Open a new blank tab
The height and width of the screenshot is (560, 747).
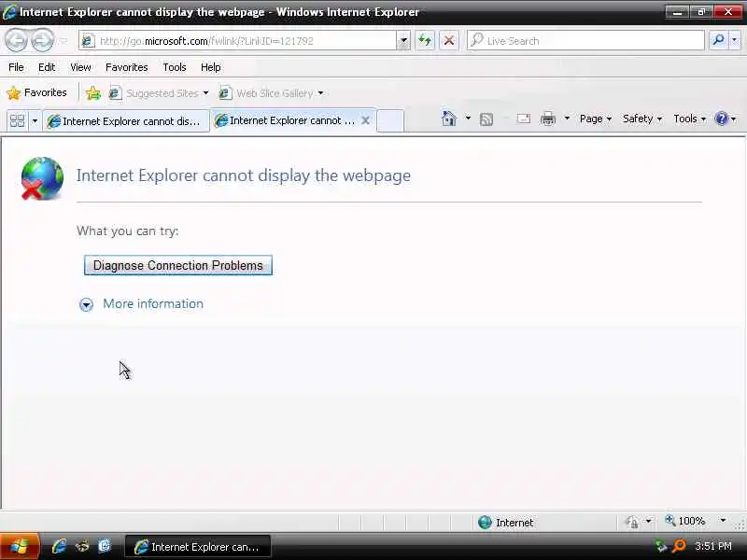[390, 121]
